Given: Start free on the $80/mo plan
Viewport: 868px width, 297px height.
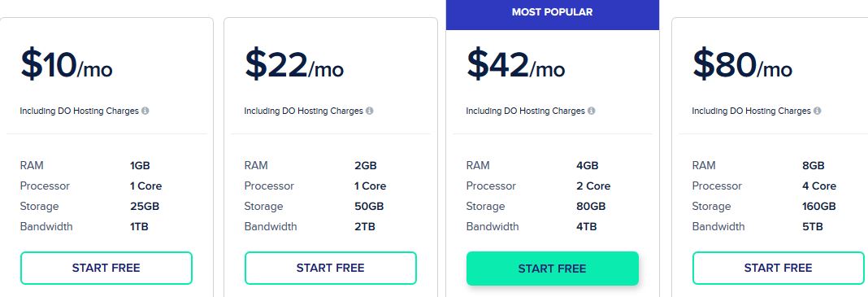Looking at the screenshot, I should click(779, 269).
